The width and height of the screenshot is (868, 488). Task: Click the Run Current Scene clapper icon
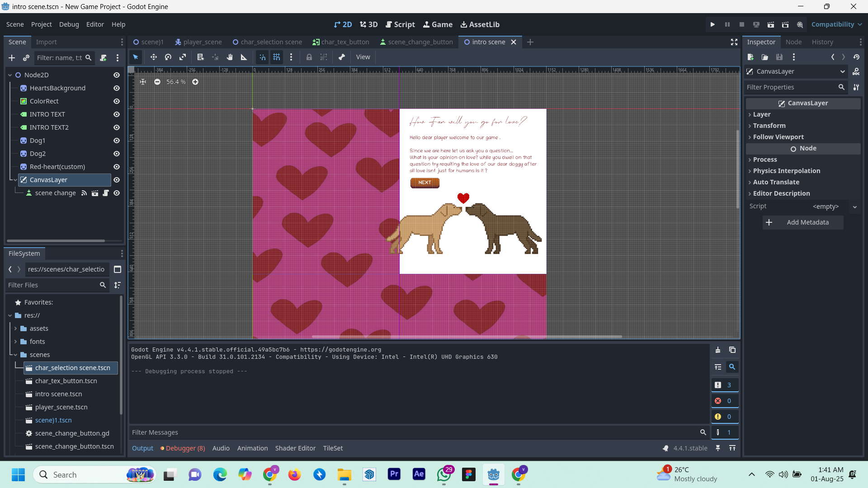(x=771, y=24)
